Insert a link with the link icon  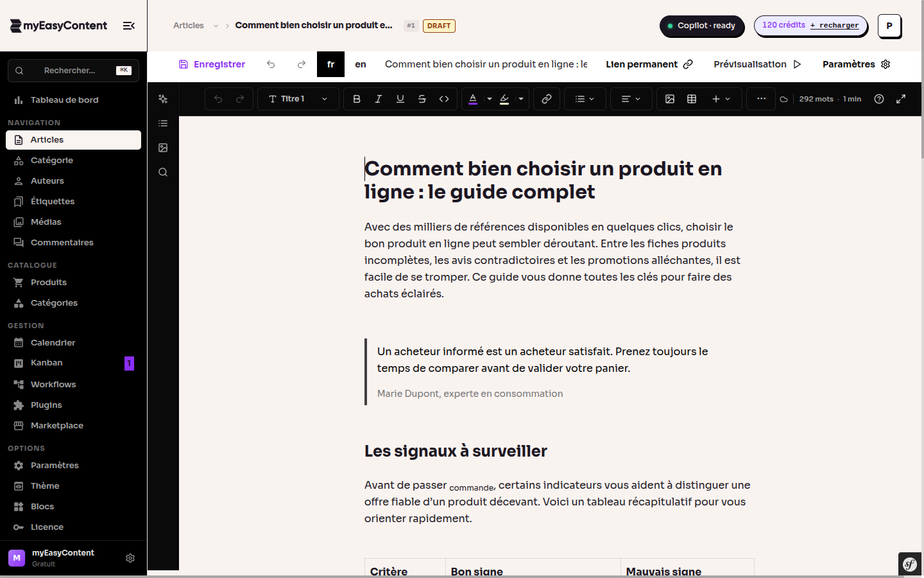click(547, 99)
